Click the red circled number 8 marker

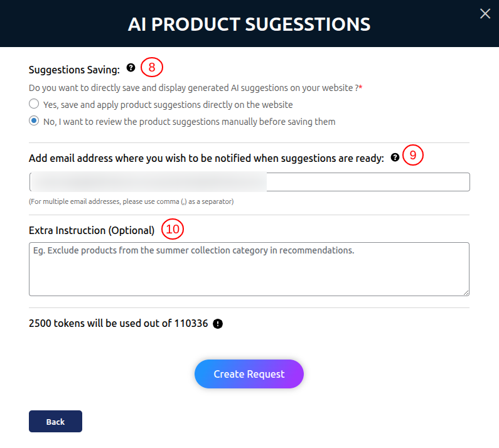click(x=152, y=67)
